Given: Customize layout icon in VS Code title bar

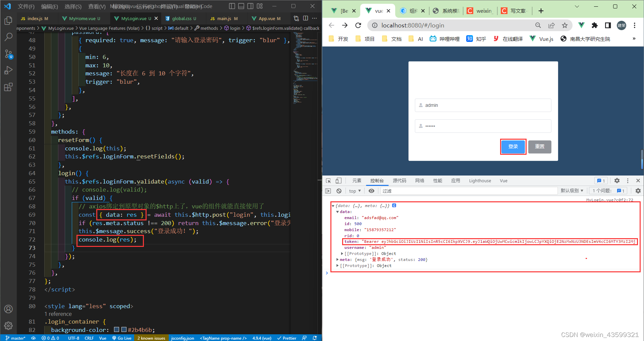Looking at the screenshot, I should pyautogui.click(x=260, y=6).
